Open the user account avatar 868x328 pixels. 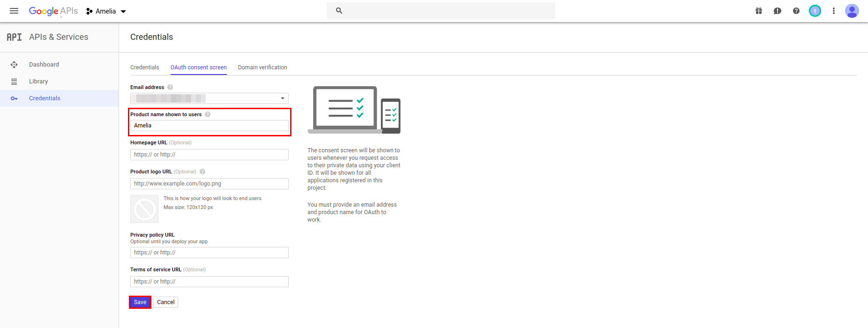pos(852,11)
